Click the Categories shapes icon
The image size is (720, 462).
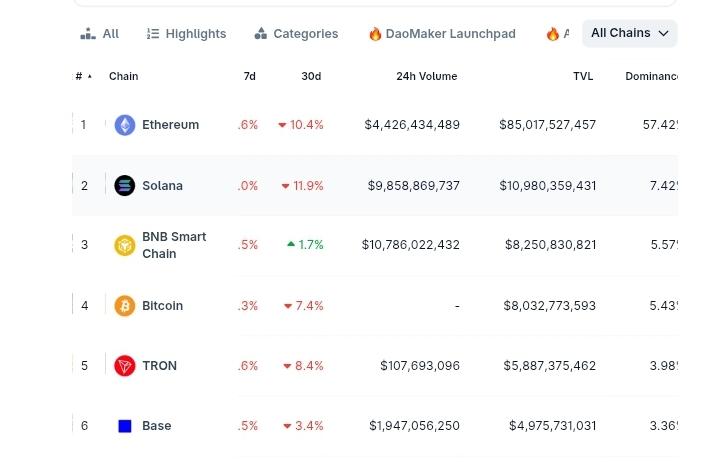click(261, 34)
